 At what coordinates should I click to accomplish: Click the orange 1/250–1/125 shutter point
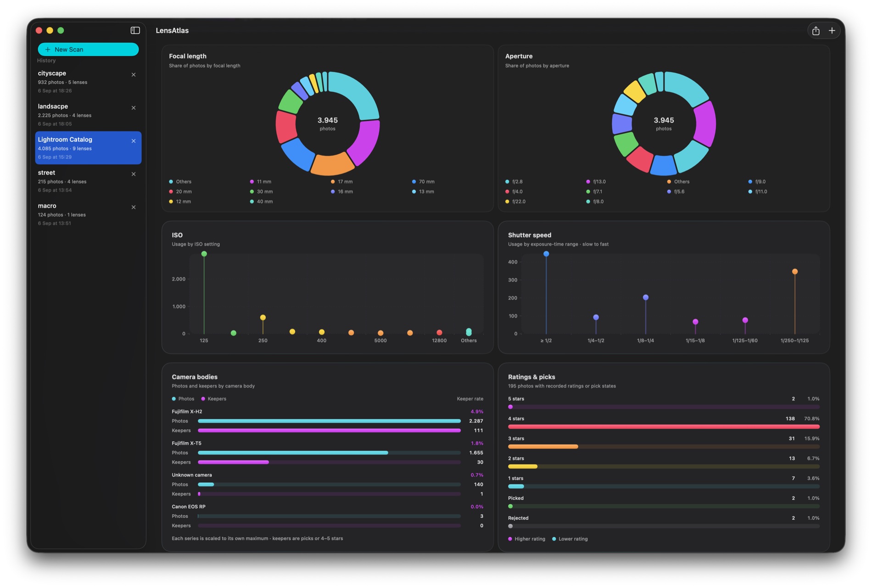[795, 272]
